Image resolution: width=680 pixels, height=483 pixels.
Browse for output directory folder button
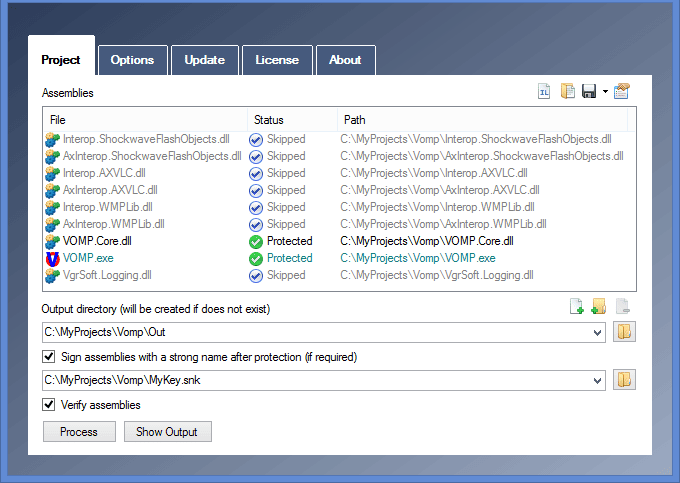625,332
